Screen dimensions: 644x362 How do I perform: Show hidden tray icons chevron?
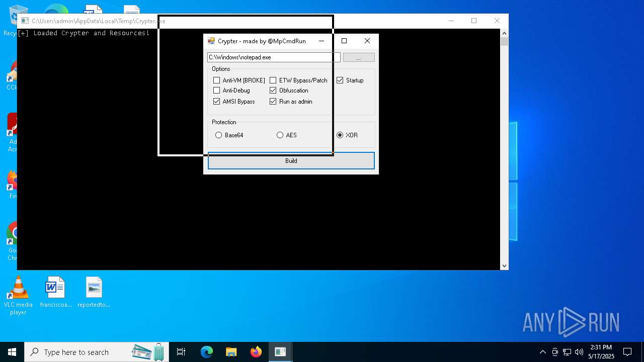point(542,352)
